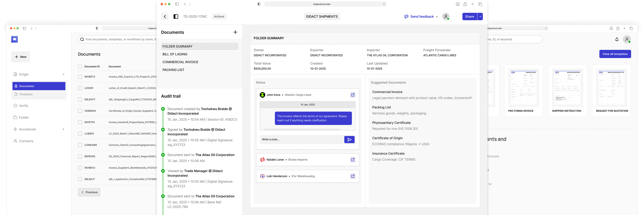Open John Irons note in new window
Screen dimensions: 644x215
click(353, 95)
